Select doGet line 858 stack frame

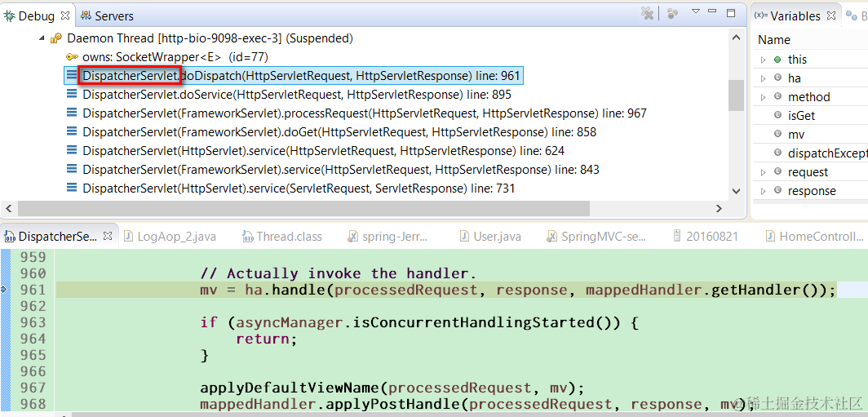pyautogui.click(x=339, y=132)
